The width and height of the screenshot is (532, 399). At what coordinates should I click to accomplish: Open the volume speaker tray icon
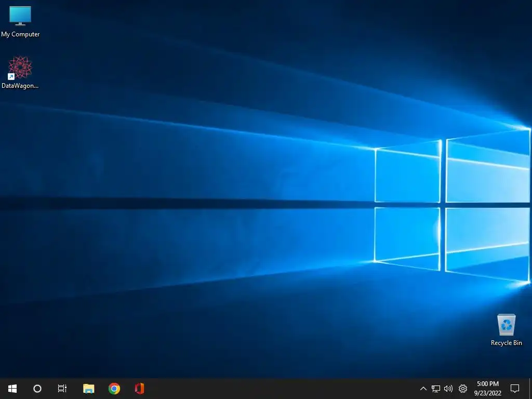(x=448, y=389)
